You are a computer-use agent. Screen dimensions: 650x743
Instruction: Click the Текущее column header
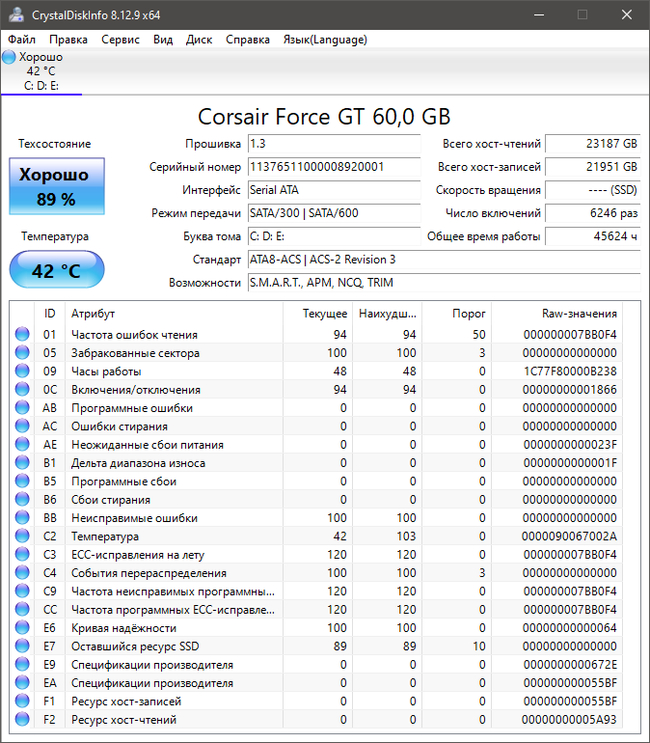pyautogui.click(x=318, y=313)
